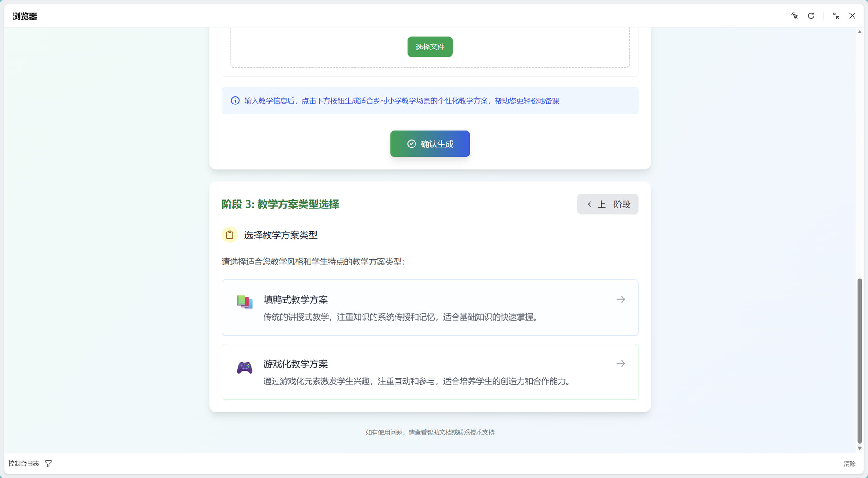Open the console log filter
868x478 pixels.
48,464
